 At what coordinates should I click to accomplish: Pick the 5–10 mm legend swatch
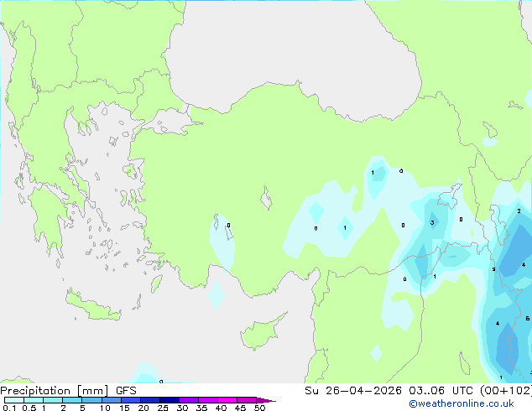click(91, 400)
